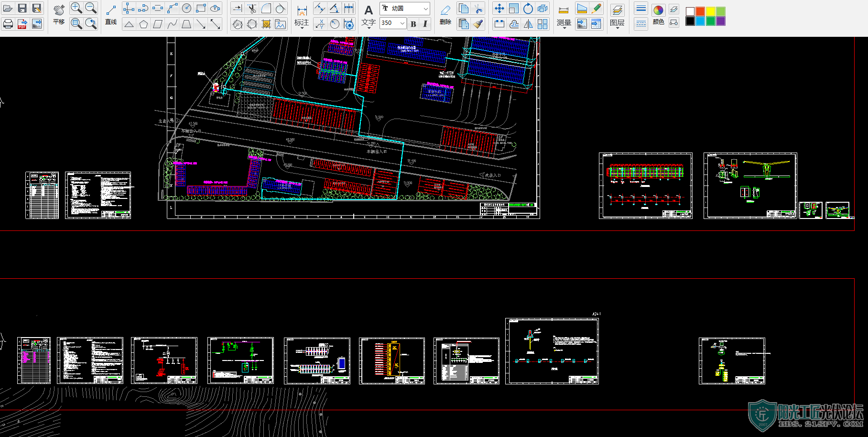Click the Print icon
The height and width of the screenshot is (437, 868).
coord(8,23)
